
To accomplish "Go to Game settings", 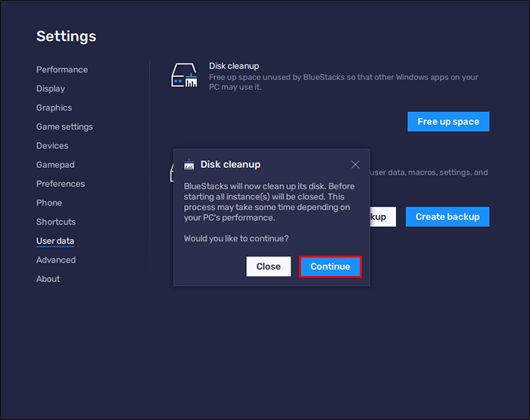I will point(64,126).
